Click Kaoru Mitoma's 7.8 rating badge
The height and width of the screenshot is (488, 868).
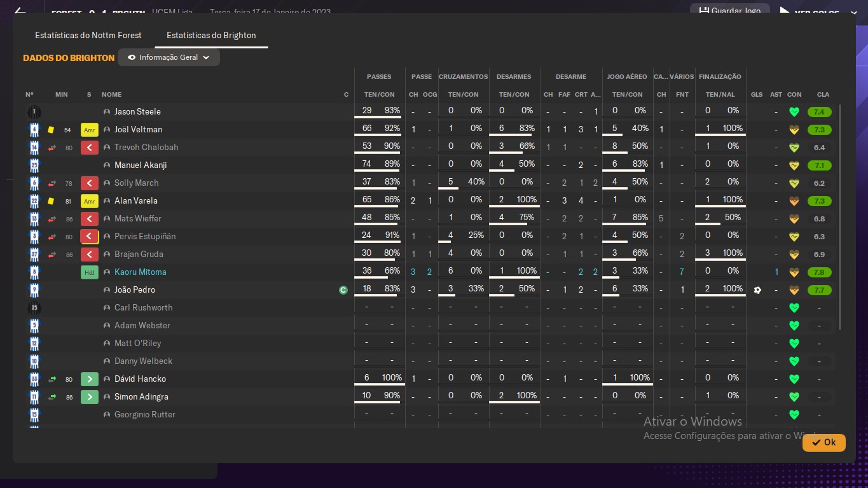pos(819,272)
